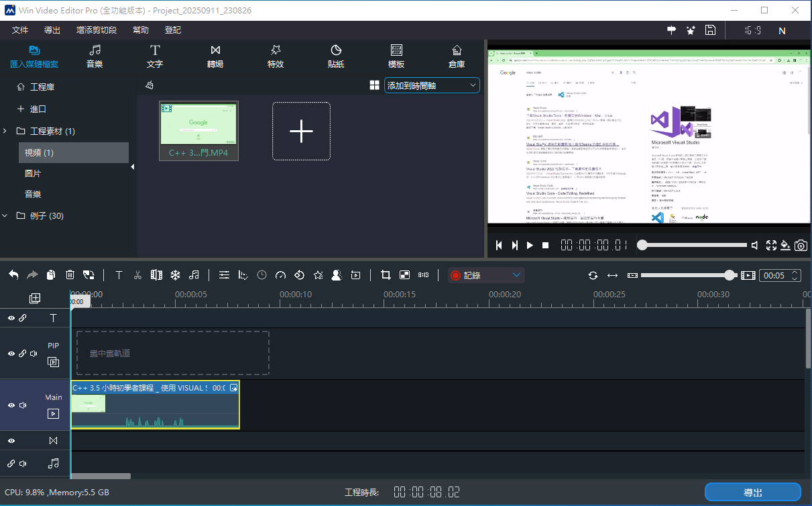Switch to the 轉場 tab
This screenshot has width=812, height=506.
point(215,57)
